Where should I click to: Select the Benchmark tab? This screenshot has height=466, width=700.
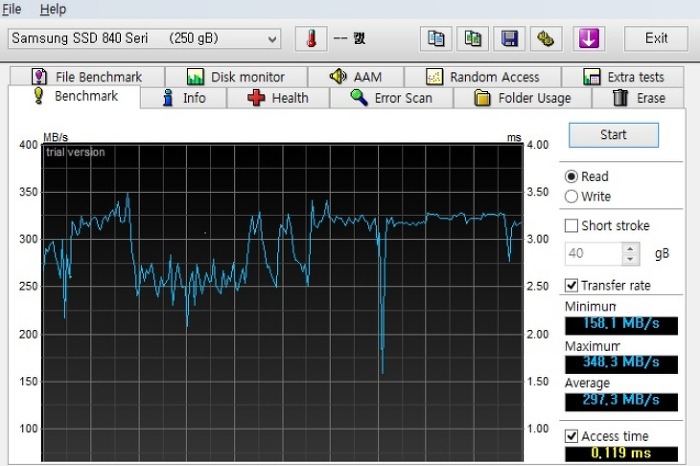[75, 97]
